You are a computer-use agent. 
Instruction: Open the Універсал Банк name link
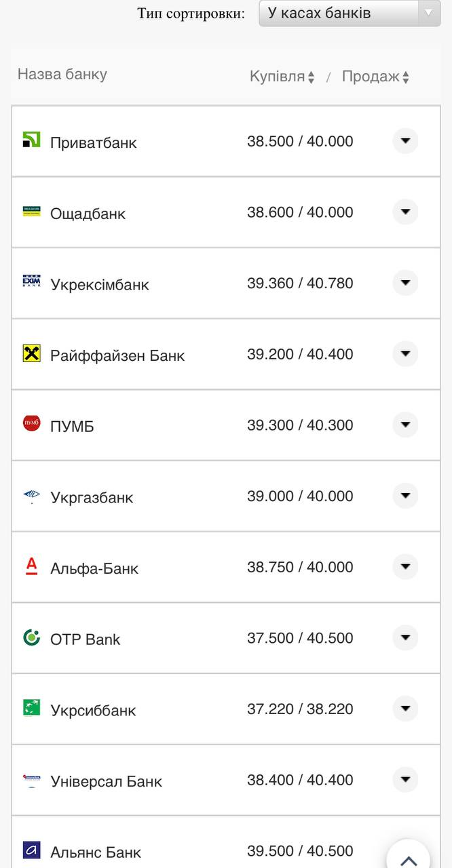106,781
